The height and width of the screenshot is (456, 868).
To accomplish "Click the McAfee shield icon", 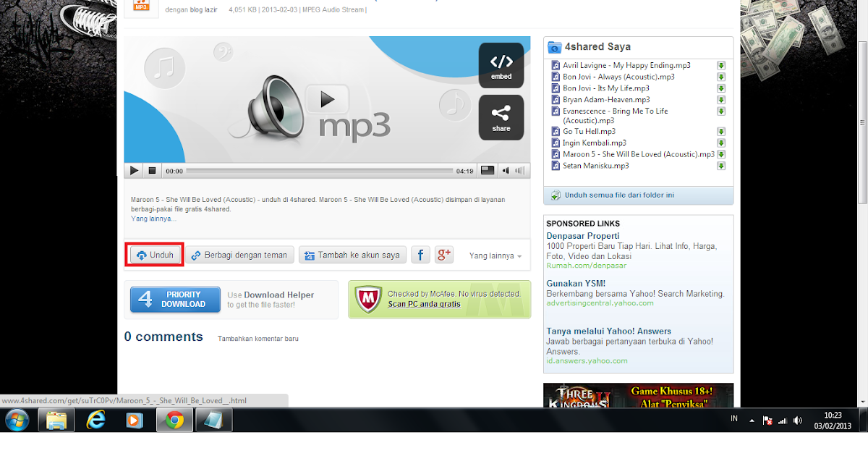I will pos(368,299).
